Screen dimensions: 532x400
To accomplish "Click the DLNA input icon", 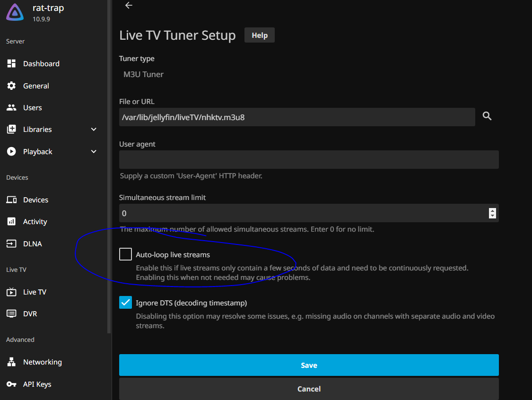I will (x=11, y=244).
